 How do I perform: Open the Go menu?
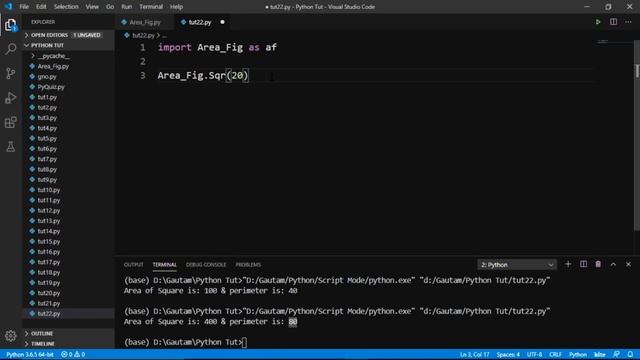pyautogui.click(x=110, y=7)
